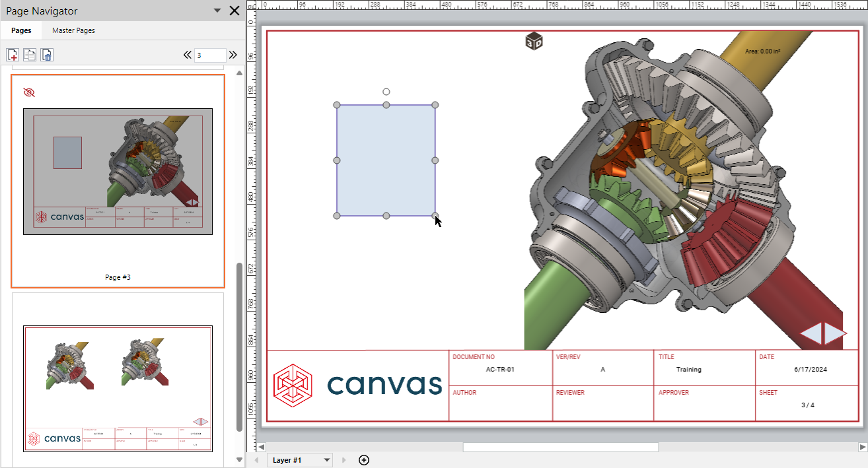Go to the next page using double-chevron arrow
Viewport: 868px width, 468px height.
pyautogui.click(x=233, y=55)
